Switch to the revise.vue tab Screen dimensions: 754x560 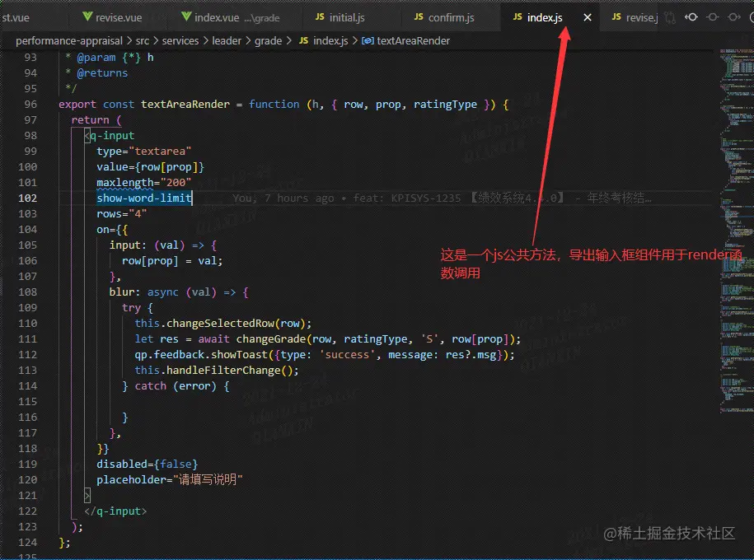pos(112,18)
